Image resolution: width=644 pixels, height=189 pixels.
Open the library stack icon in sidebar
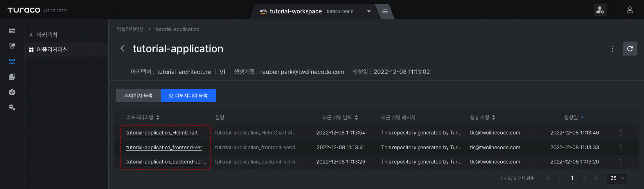pyautogui.click(x=12, y=77)
